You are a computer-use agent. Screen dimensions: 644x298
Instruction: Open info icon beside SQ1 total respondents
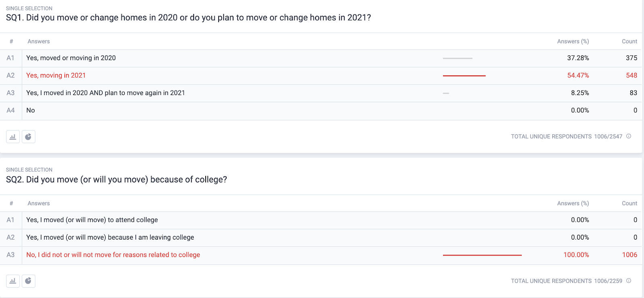coord(629,137)
